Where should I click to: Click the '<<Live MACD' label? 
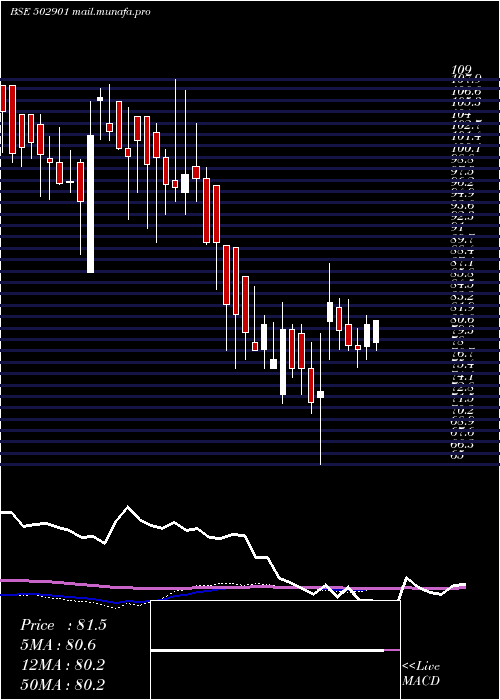(x=421, y=674)
